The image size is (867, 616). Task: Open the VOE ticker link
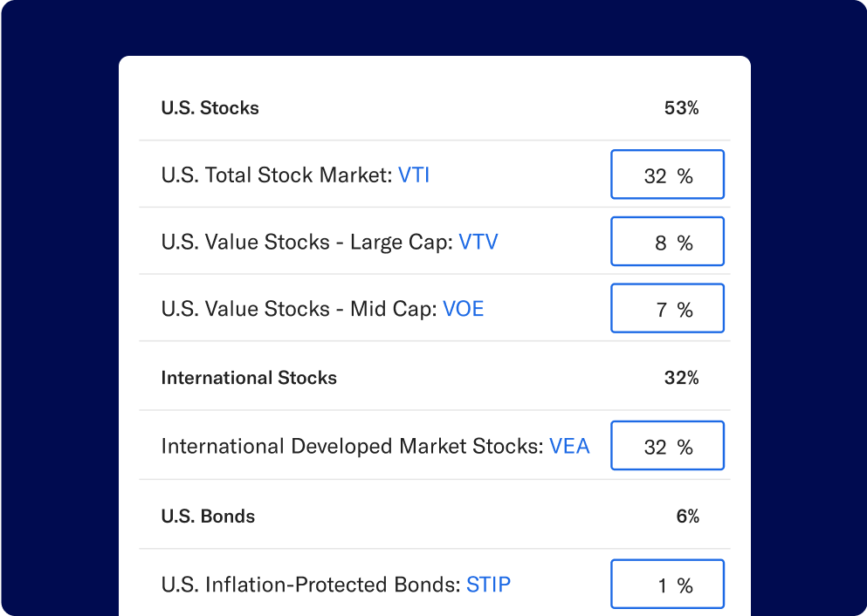tap(464, 308)
